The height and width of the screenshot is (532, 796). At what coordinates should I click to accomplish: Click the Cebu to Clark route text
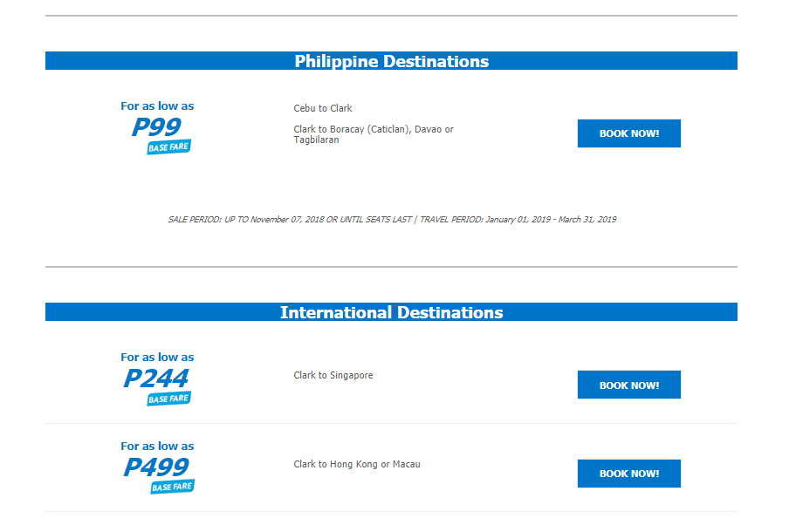(323, 108)
